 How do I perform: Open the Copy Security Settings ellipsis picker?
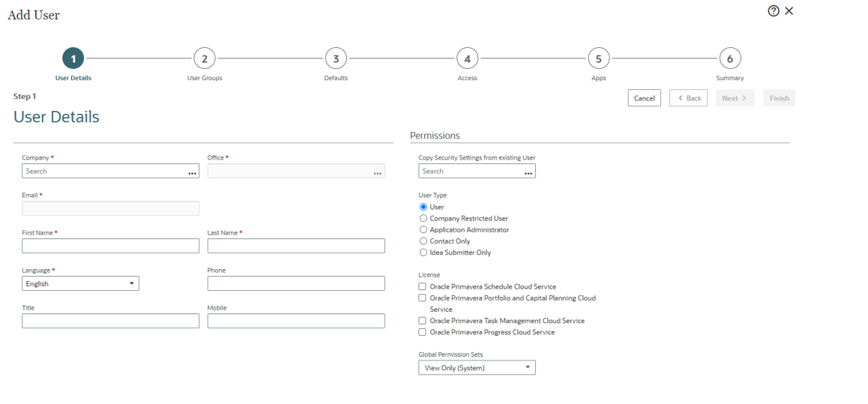pos(528,172)
